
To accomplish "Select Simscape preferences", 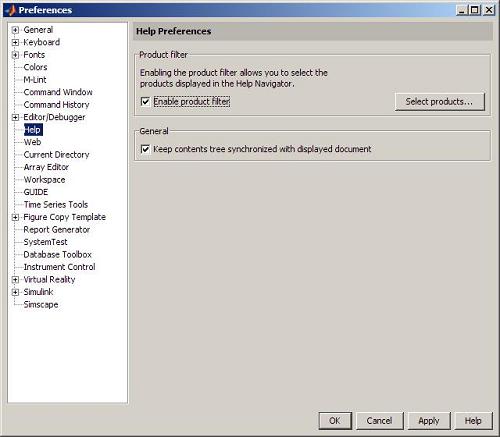I will (x=41, y=305).
